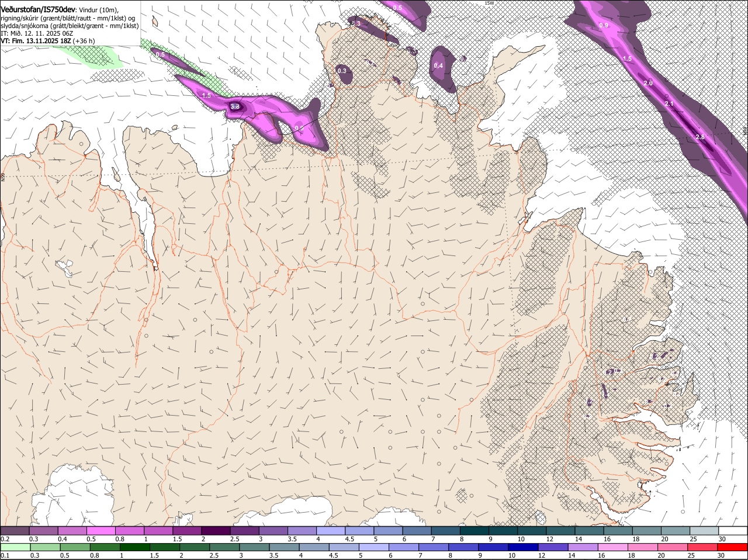This screenshot has width=748, height=560.
Task: Click the 0.4 contour label on the map
Action: (438, 66)
